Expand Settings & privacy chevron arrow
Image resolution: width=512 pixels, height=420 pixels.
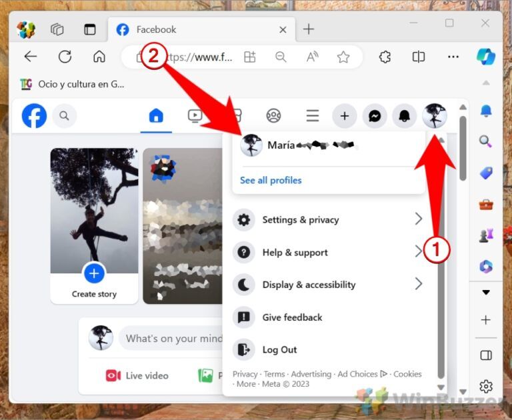418,219
